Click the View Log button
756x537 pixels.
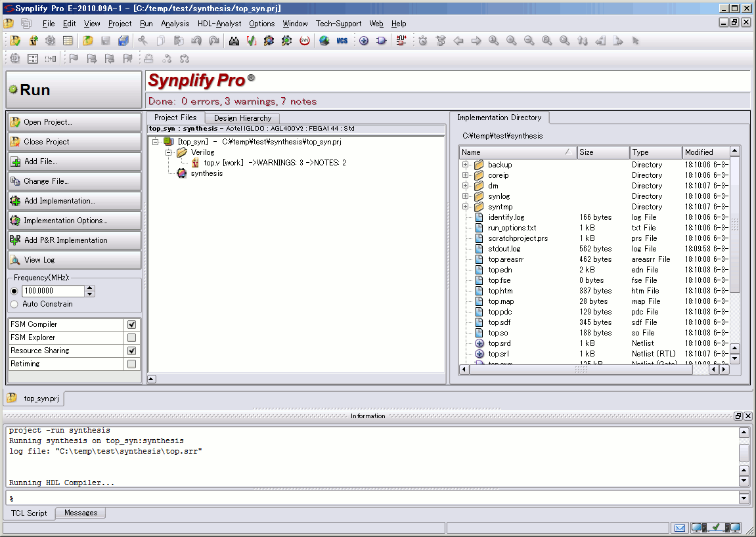74,260
